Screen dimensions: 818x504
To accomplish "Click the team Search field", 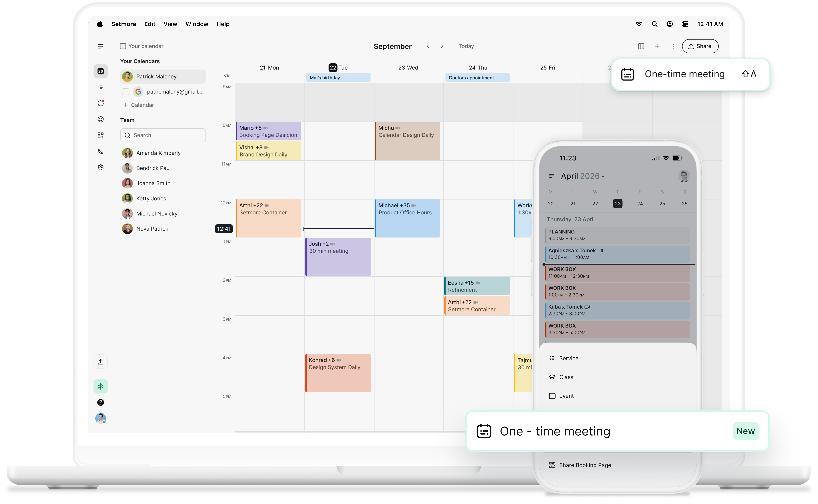I will [163, 135].
